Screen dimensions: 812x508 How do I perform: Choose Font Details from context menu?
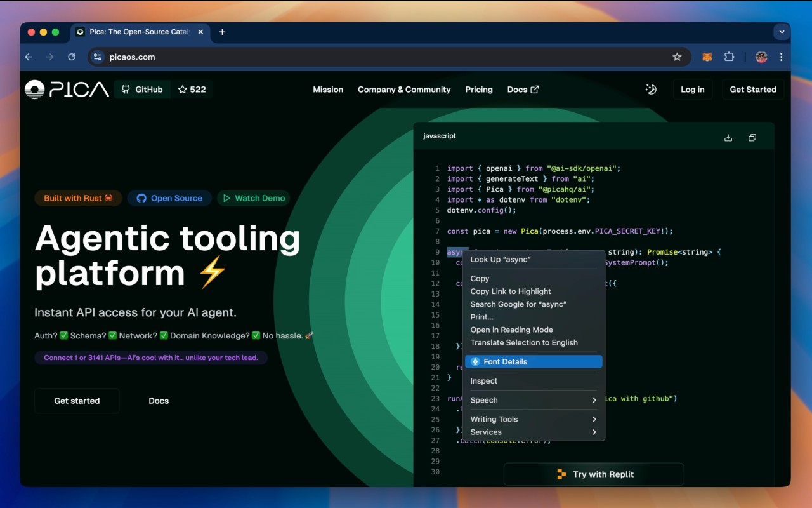pos(534,361)
